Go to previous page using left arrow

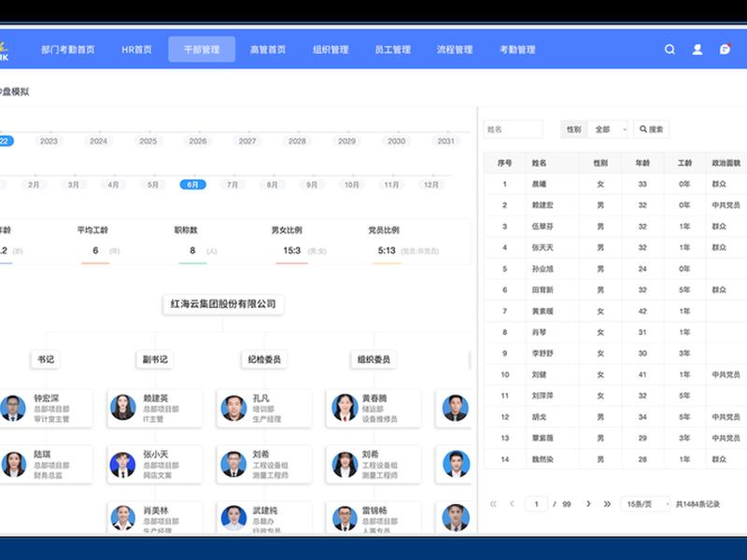512,504
